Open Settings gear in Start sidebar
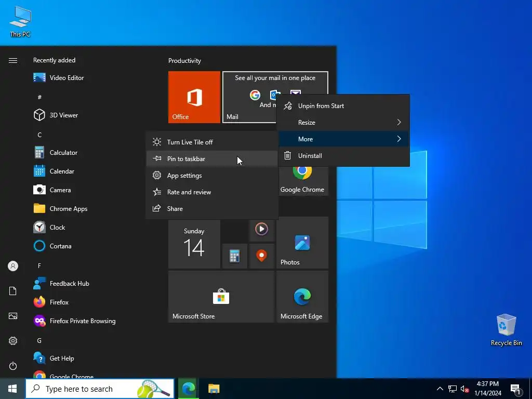 point(13,341)
